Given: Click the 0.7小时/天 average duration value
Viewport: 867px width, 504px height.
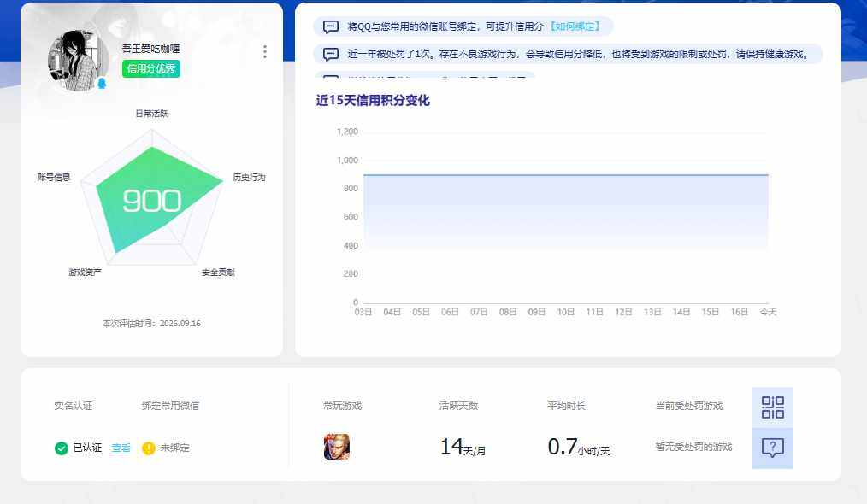Looking at the screenshot, I should point(579,447).
